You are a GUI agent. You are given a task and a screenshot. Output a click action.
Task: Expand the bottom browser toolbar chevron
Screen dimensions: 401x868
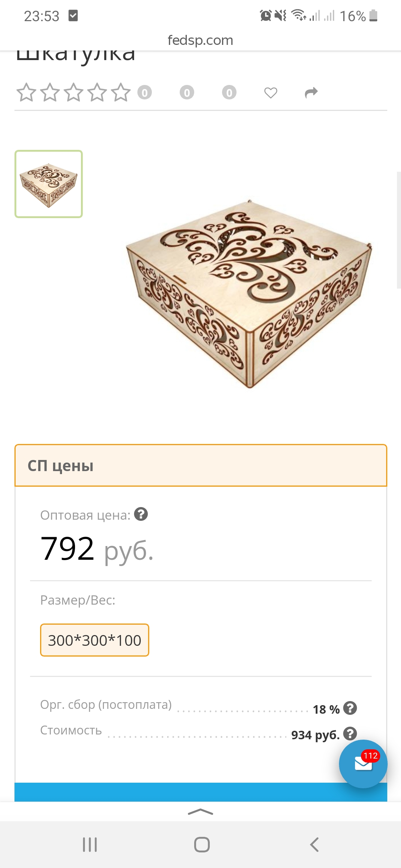200,812
